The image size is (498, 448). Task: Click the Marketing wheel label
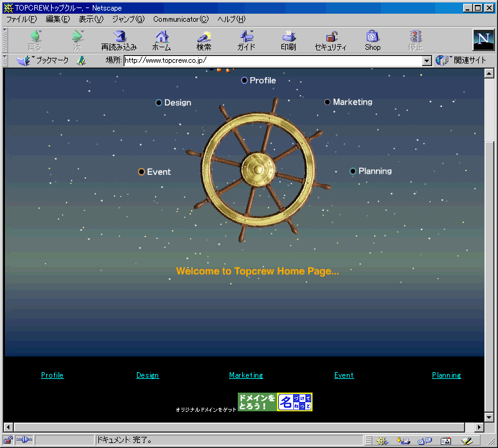point(349,102)
